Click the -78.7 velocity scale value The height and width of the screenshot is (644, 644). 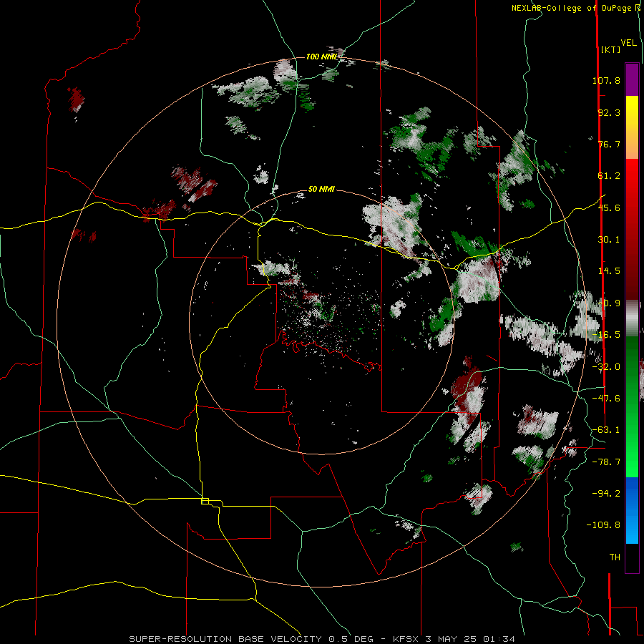606,462
